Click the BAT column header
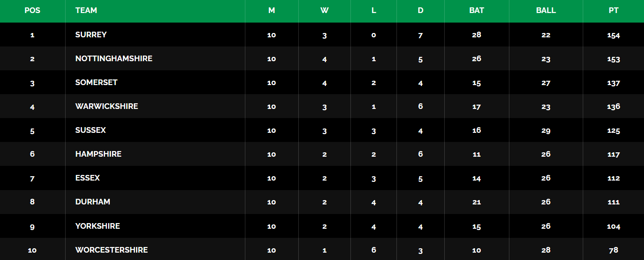The image size is (644, 260). pos(476,10)
